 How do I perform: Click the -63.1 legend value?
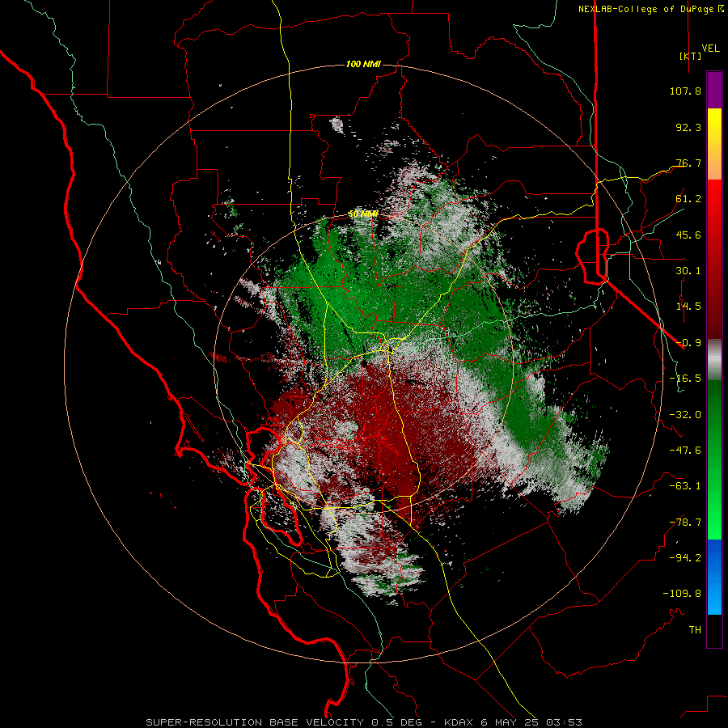pyautogui.click(x=685, y=486)
